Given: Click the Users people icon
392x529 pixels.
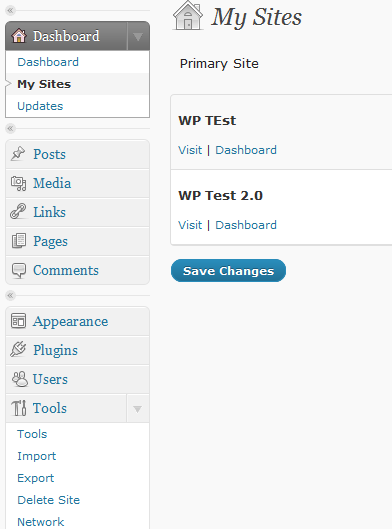Looking at the screenshot, I should coord(20,379).
